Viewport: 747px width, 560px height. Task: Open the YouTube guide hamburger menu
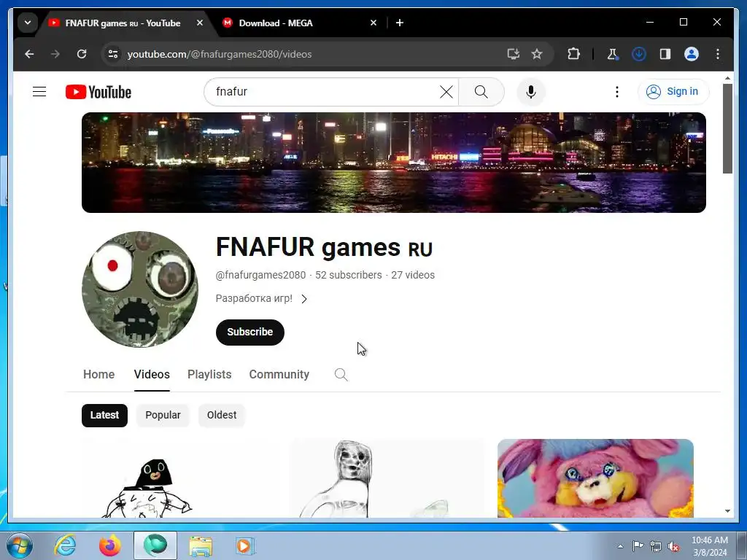39,91
